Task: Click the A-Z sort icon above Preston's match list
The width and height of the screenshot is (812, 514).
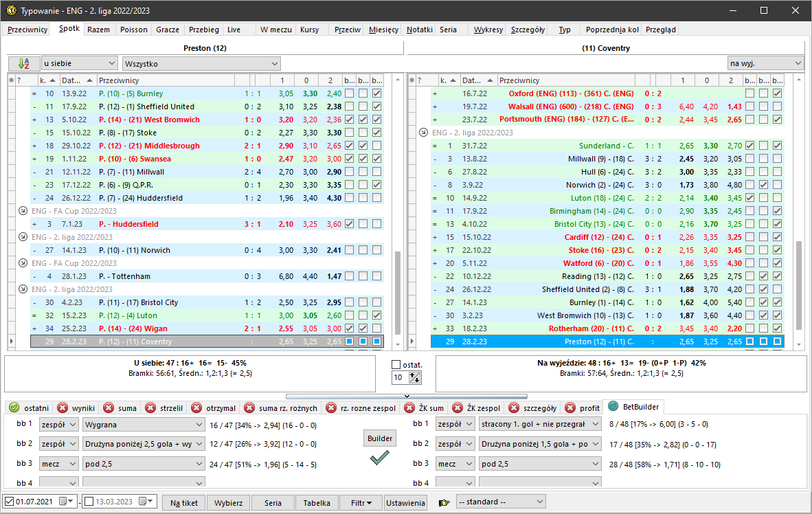Action: (x=23, y=63)
